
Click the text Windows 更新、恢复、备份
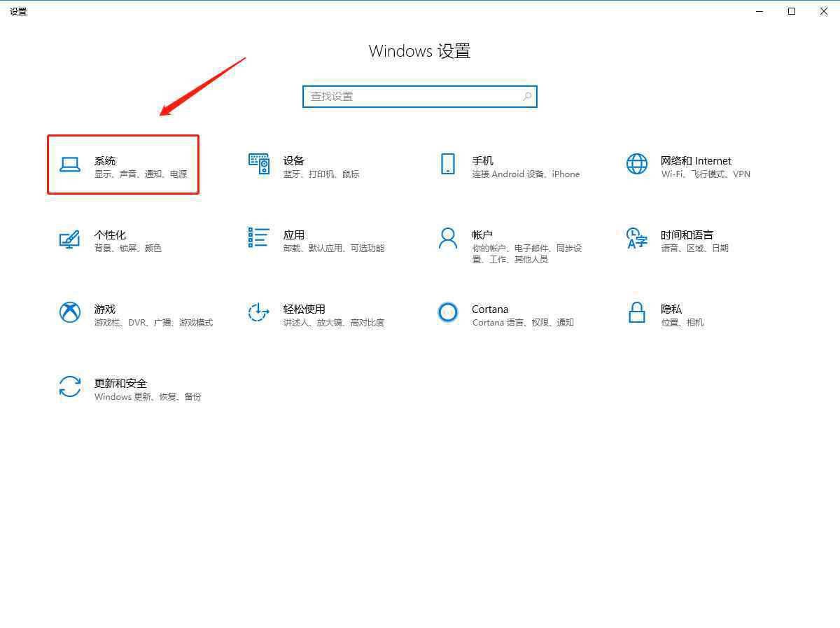pyautogui.click(x=148, y=397)
